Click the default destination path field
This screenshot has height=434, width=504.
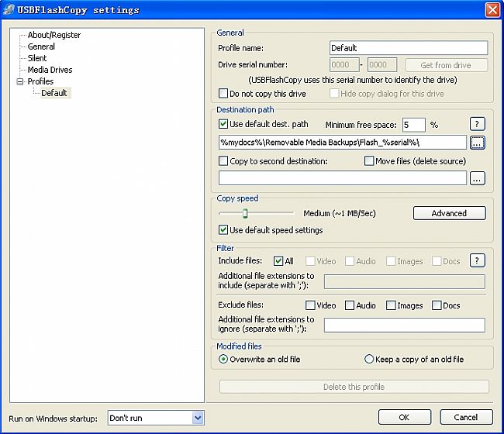click(x=342, y=143)
